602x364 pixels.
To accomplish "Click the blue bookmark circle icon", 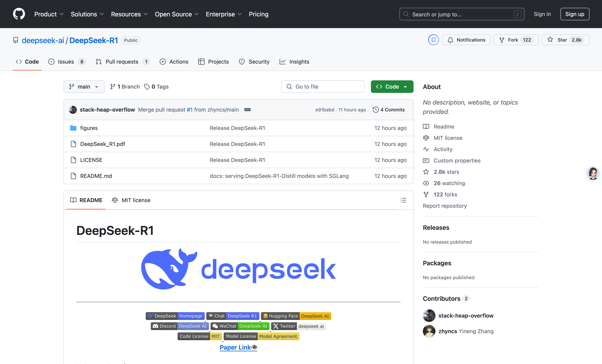I will tap(433, 40).
